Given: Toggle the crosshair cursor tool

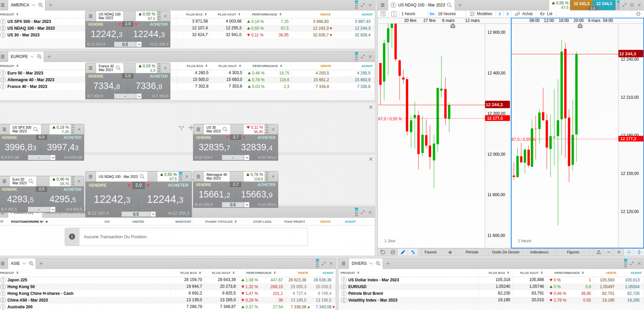Looking at the screenshot, I should (629, 252).
